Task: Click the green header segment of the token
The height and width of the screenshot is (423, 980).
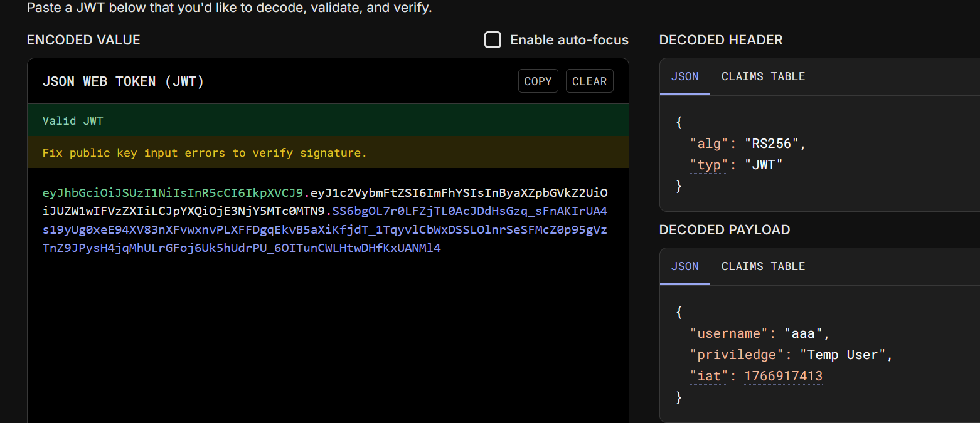Action: 173,192
